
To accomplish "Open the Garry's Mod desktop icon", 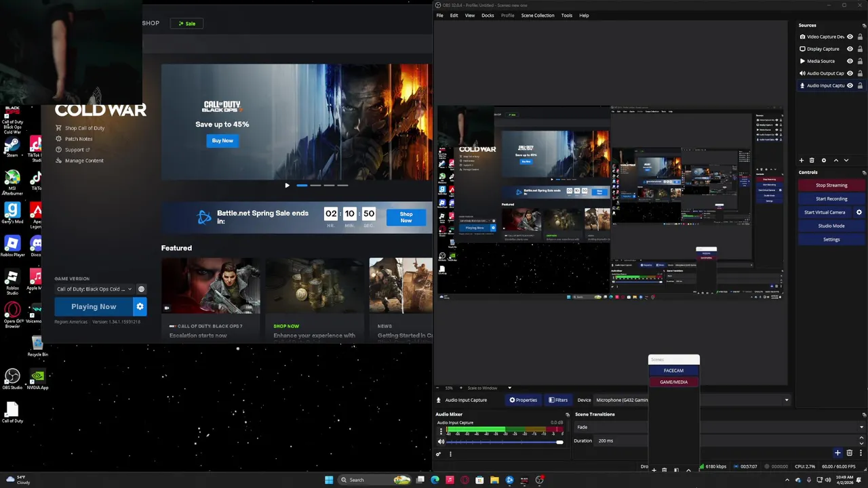I will tap(12, 213).
